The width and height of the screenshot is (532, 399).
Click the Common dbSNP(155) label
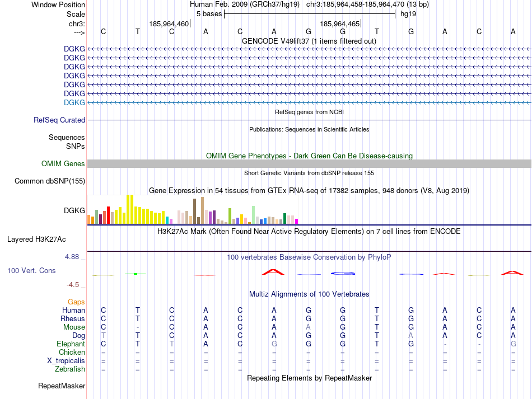(x=50, y=181)
